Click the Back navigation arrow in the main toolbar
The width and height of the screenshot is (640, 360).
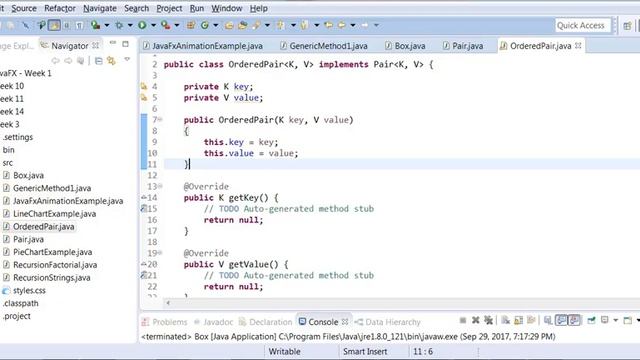point(341,25)
